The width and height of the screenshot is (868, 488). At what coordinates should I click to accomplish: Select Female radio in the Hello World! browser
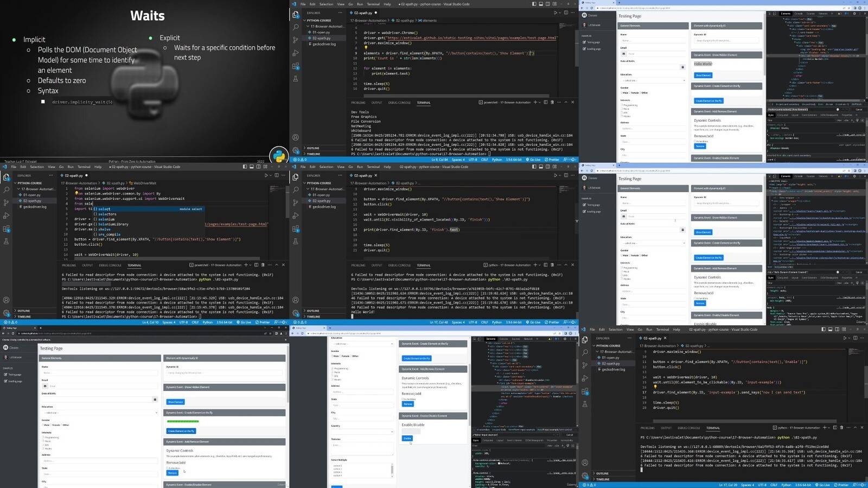629,93
